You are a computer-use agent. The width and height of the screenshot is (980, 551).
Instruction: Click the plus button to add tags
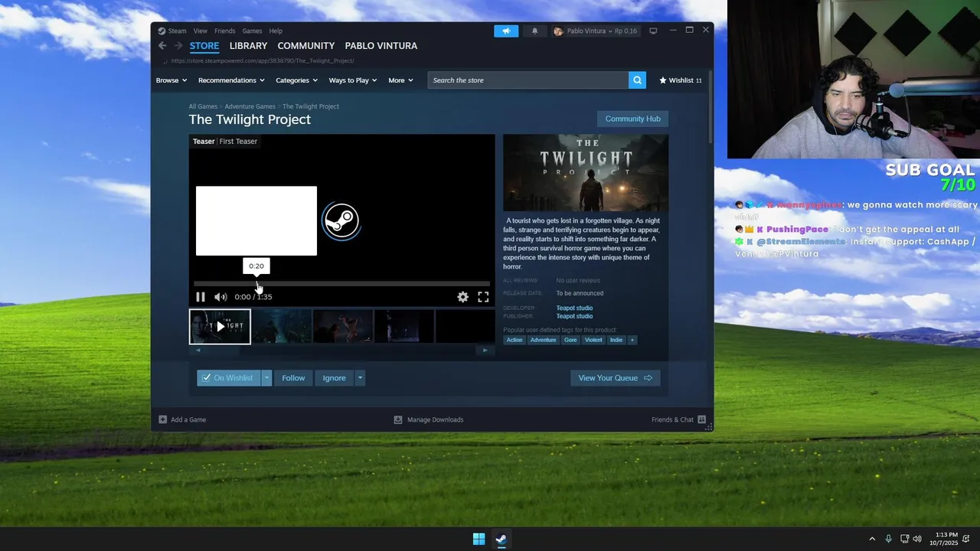pos(632,340)
